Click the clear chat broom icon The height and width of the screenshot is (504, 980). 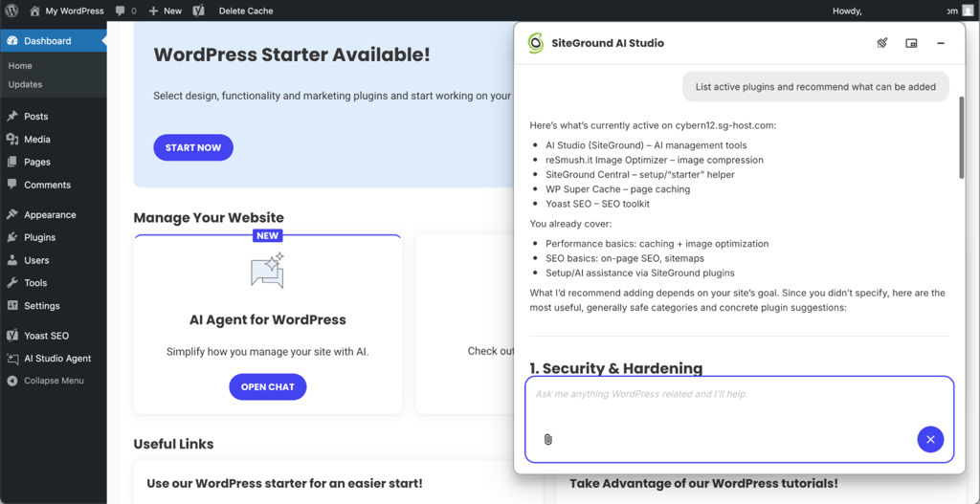pos(881,43)
